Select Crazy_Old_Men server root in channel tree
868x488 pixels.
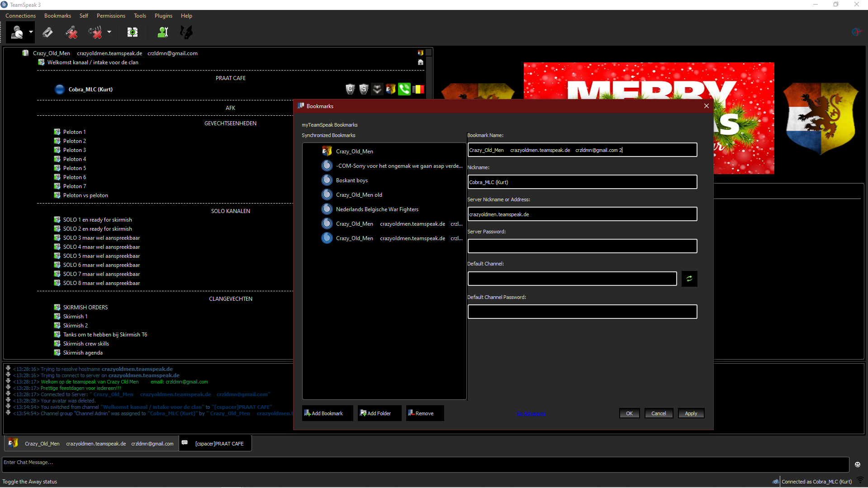(x=115, y=53)
